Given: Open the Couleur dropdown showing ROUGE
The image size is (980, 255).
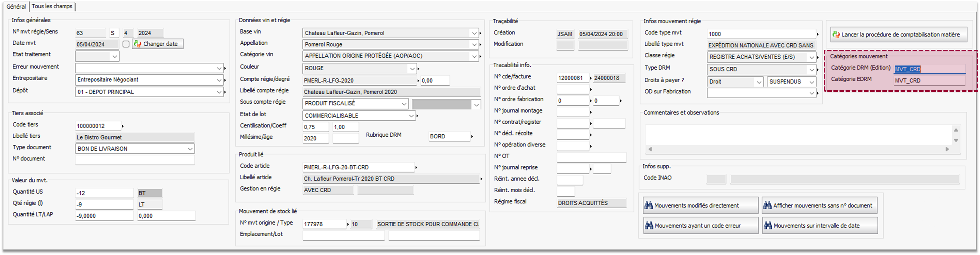Looking at the screenshot, I should pos(412,68).
